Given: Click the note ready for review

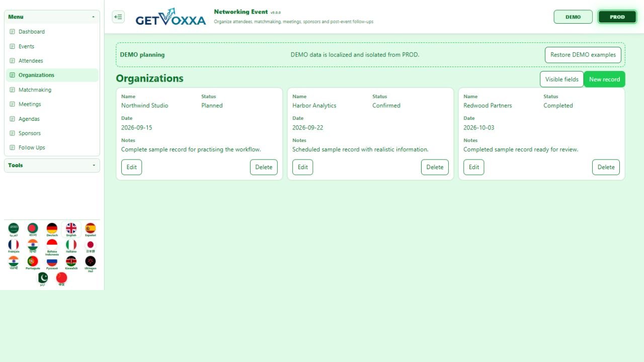Looking at the screenshot, I should (x=521, y=150).
